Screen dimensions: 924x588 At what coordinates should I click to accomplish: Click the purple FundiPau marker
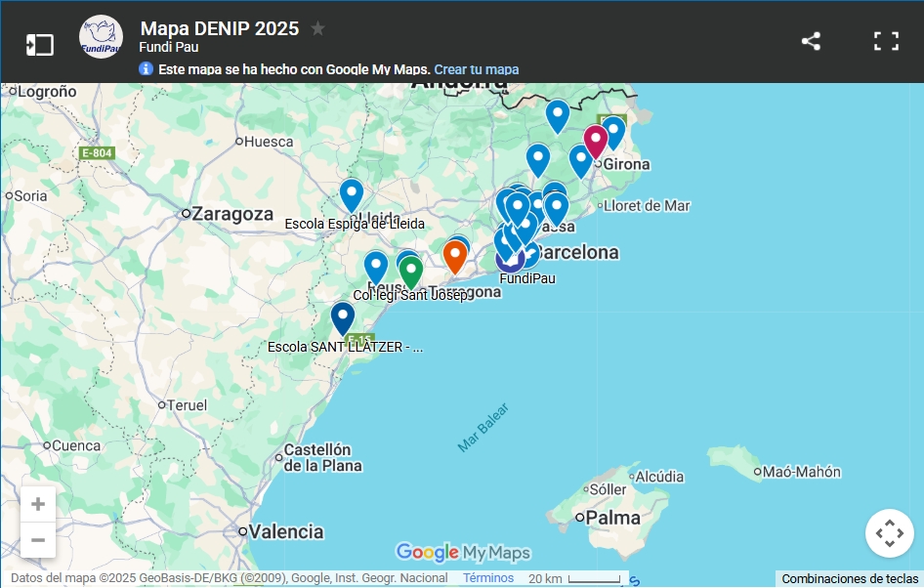(x=509, y=260)
